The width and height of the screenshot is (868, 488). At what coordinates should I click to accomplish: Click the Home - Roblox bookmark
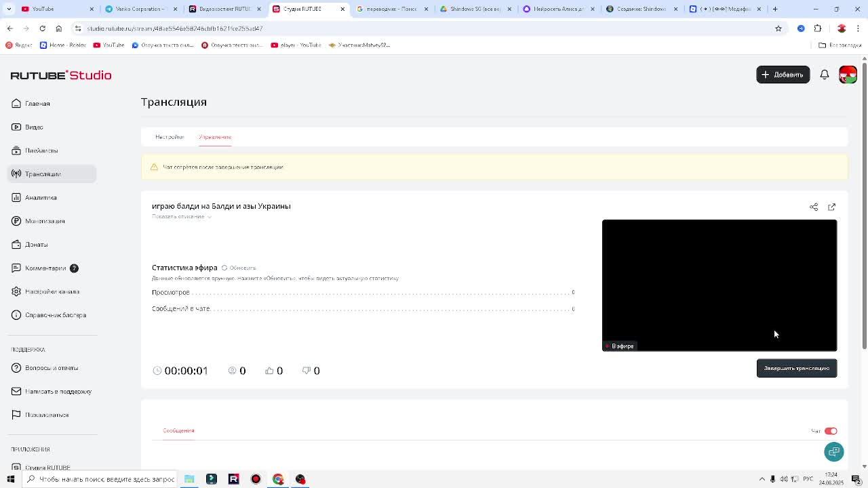[63, 45]
